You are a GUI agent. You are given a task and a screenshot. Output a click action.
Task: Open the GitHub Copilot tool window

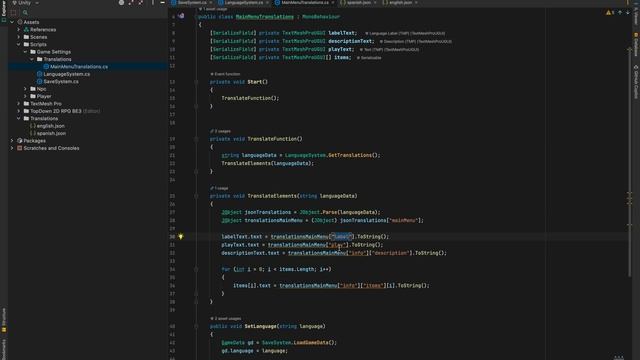636,82
